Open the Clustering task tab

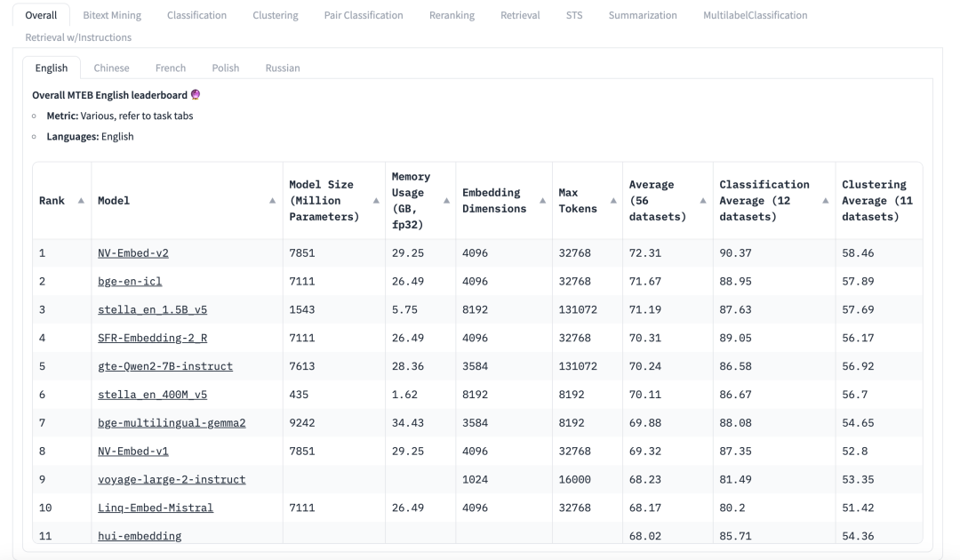(x=275, y=15)
